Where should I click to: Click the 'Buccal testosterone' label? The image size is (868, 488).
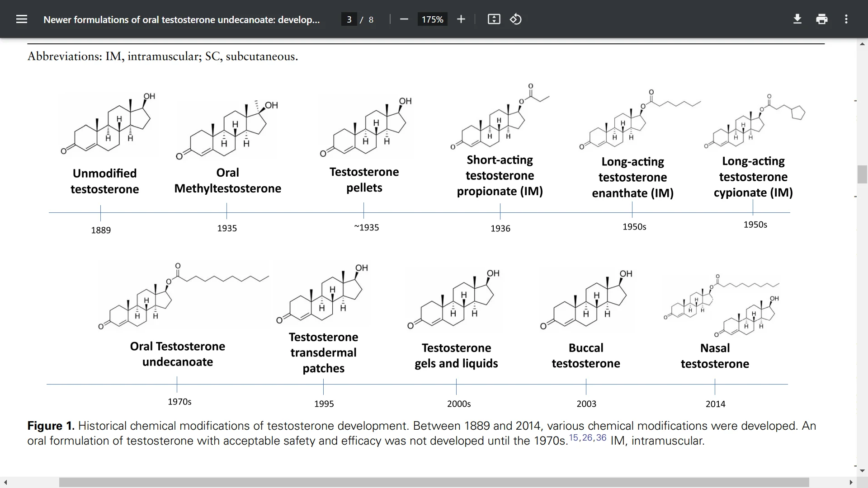pyautogui.click(x=586, y=356)
